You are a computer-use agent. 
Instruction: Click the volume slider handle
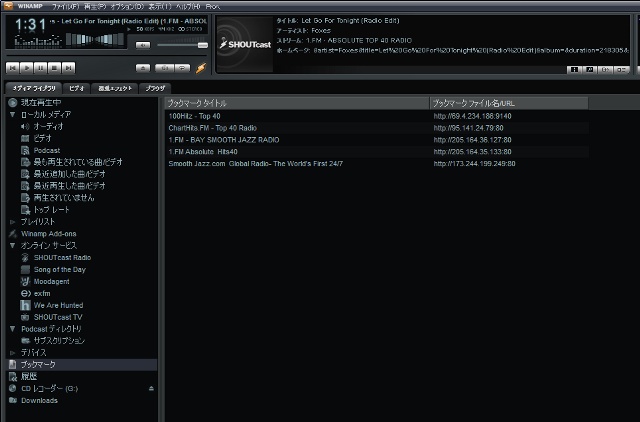[x=203, y=45]
